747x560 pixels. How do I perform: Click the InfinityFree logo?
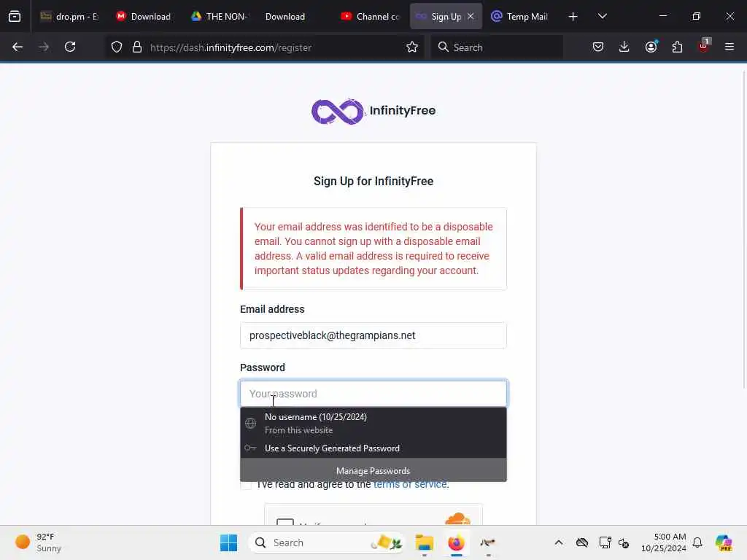(373, 112)
